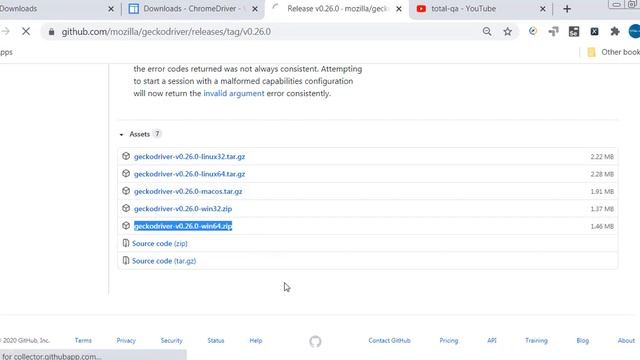Stop page loading with the X button
The width and height of the screenshot is (640, 360).
pos(26,31)
